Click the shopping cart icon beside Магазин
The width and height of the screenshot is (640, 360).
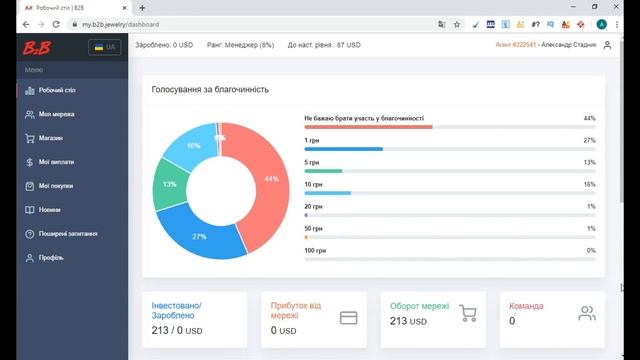pyautogui.click(x=29, y=138)
